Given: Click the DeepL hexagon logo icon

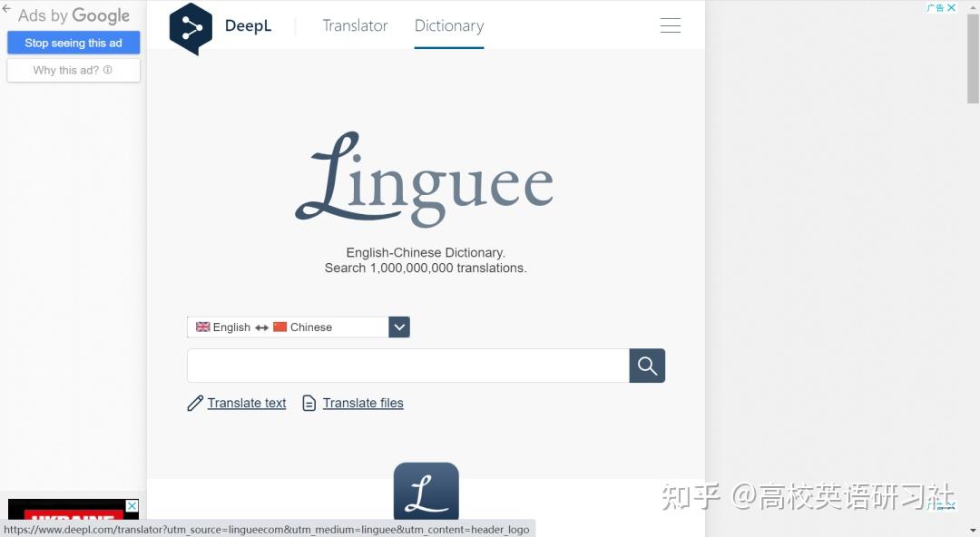Looking at the screenshot, I should [x=191, y=28].
